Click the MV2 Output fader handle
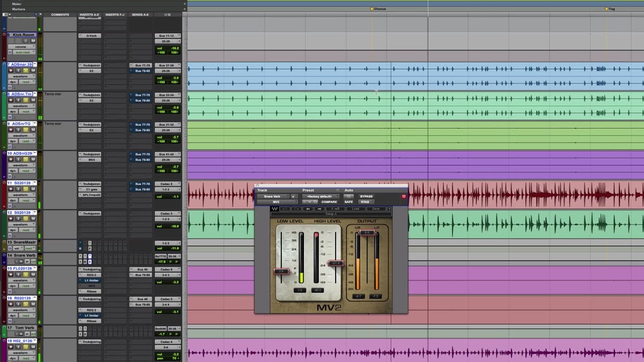The width and height of the screenshot is (644, 362). pos(367,232)
